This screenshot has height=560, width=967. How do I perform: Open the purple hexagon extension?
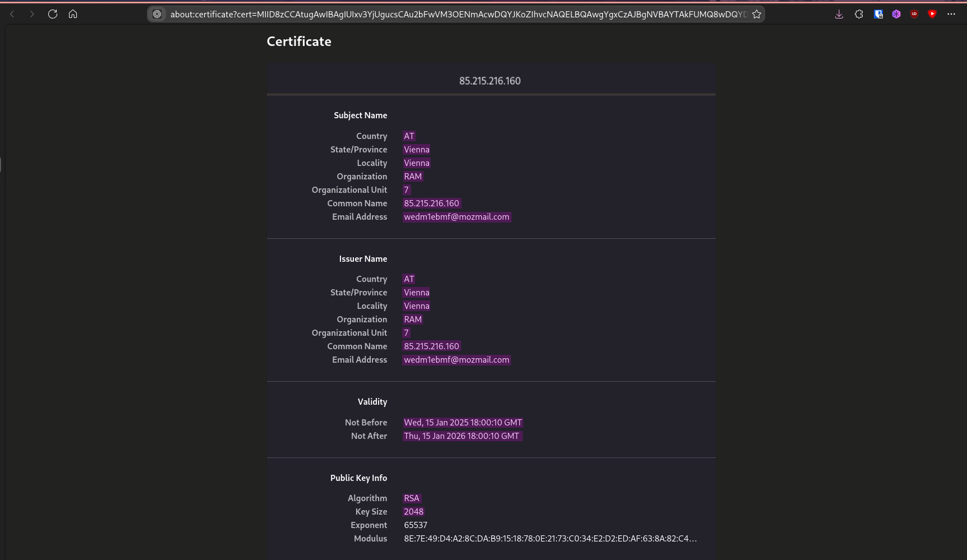point(896,14)
